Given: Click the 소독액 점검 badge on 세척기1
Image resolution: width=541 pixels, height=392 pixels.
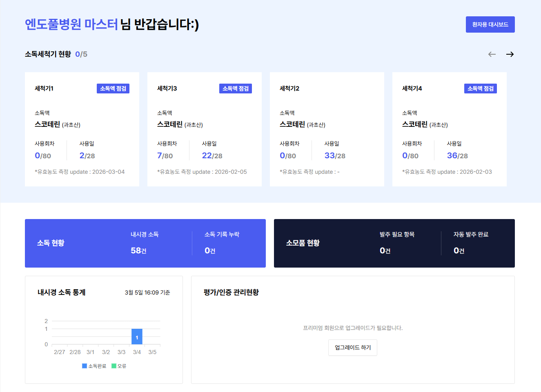Looking at the screenshot, I should pos(113,88).
